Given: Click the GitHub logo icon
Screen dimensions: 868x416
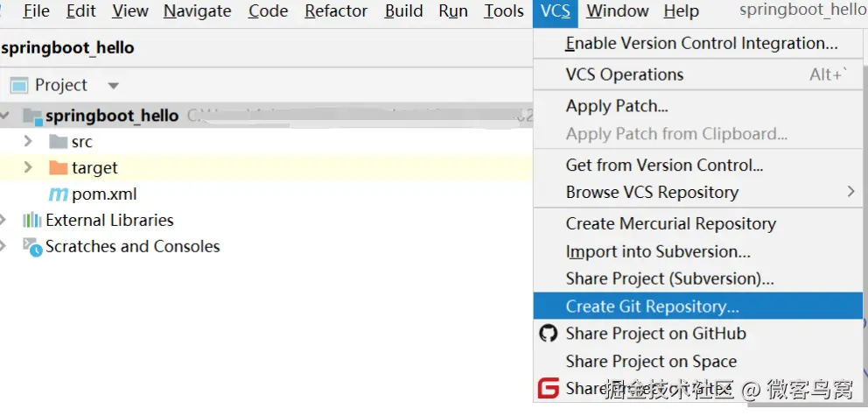Looking at the screenshot, I should click(x=549, y=334).
